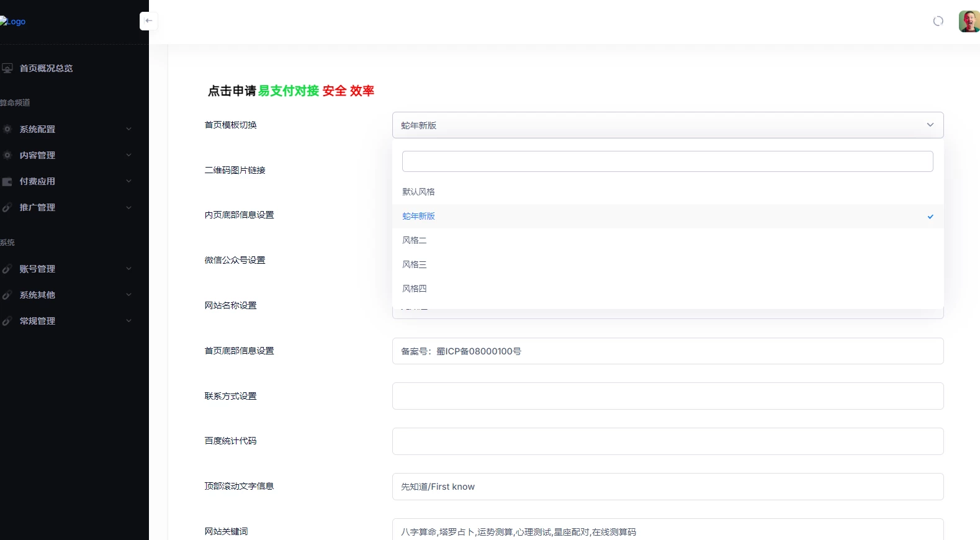Focus the dropdown search input field
Viewport: 980px width, 540px height.
pyautogui.click(x=667, y=161)
